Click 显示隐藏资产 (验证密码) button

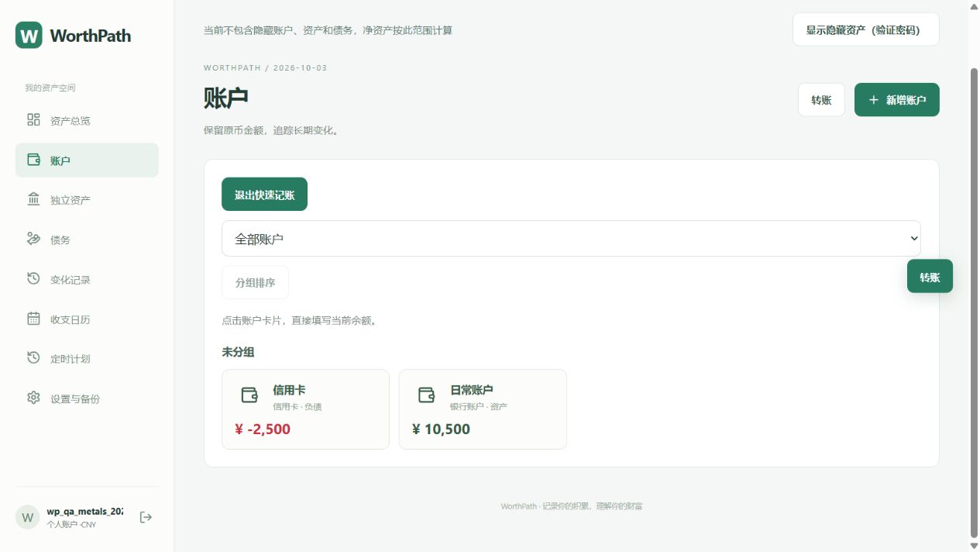[x=865, y=29]
